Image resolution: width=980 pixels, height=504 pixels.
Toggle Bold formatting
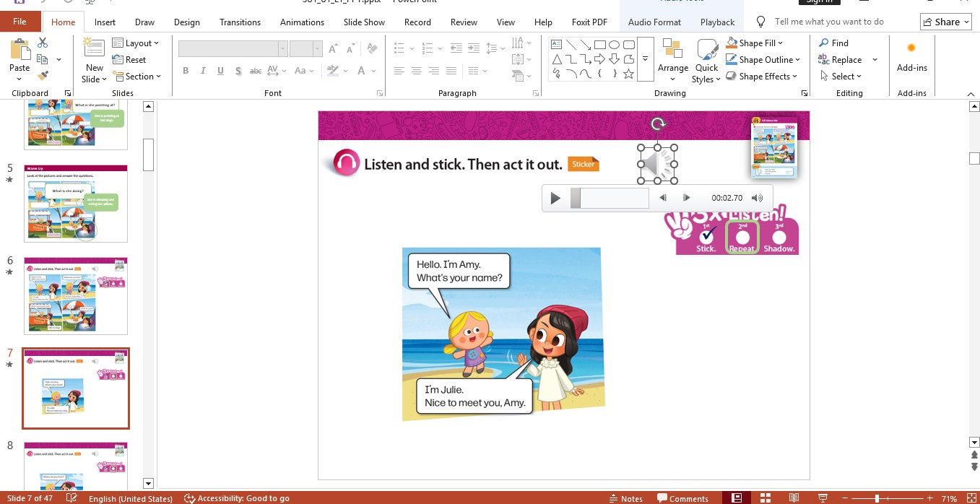click(x=186, y=71)
